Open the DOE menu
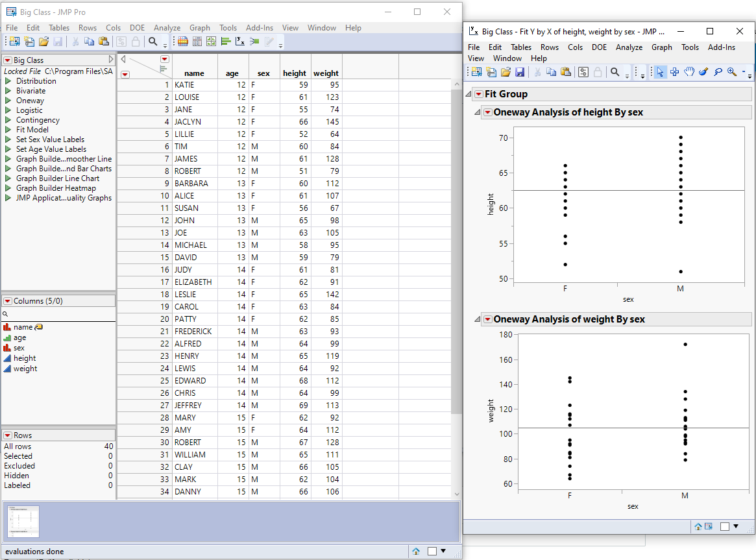 pyautogui.click(x=137, y=28)
